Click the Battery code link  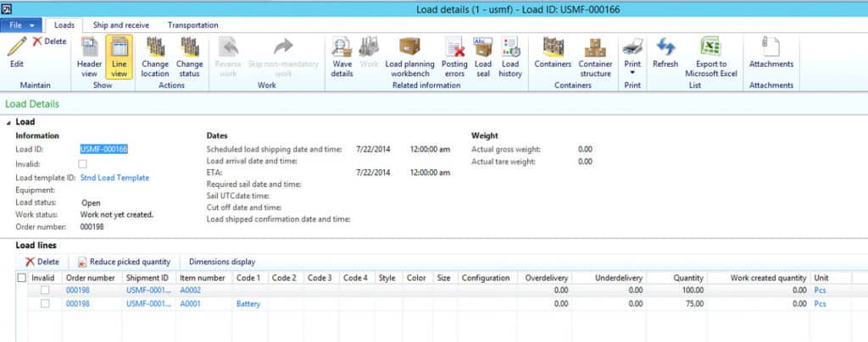248,304
